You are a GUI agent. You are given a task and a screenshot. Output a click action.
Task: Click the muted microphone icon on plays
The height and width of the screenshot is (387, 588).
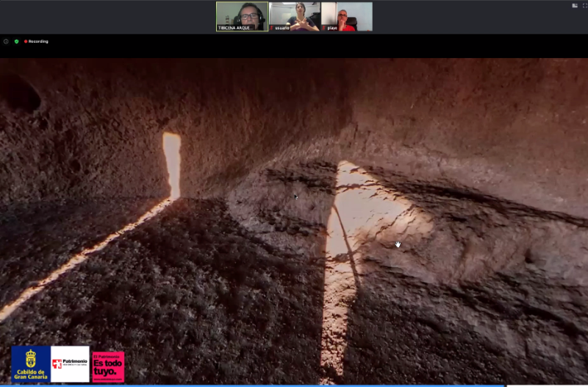point(325,28)
